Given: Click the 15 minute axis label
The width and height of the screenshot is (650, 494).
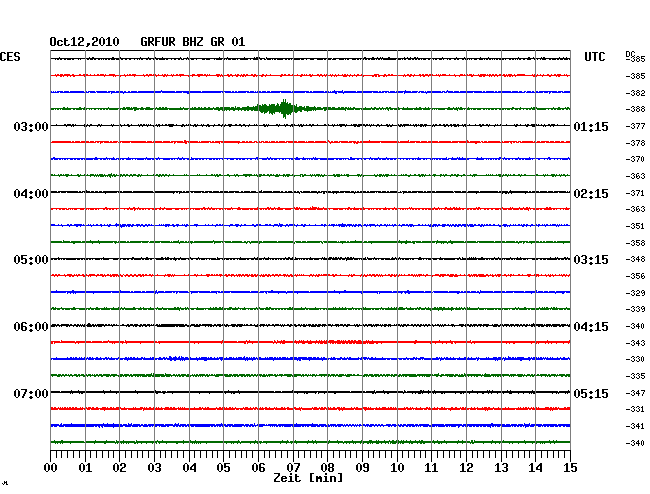Looking at the screenshot, I should tap(570, 468).
